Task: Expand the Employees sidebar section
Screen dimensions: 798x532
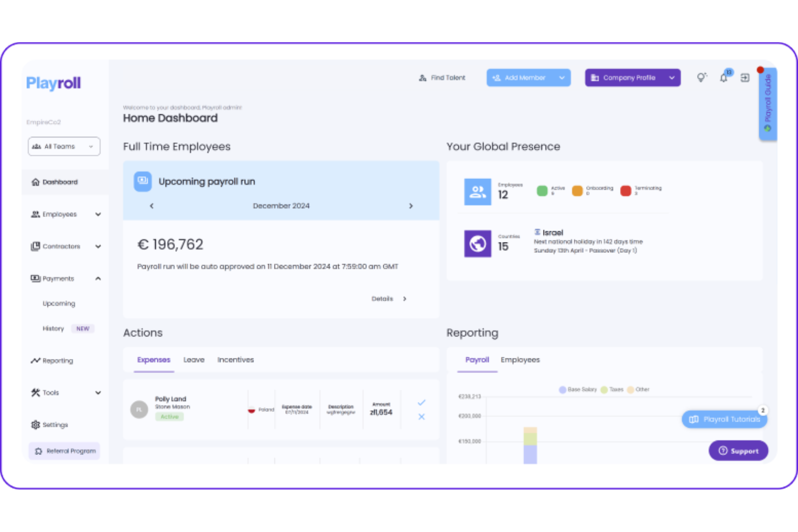Action: pyautogui.click(x=98, y=214)
